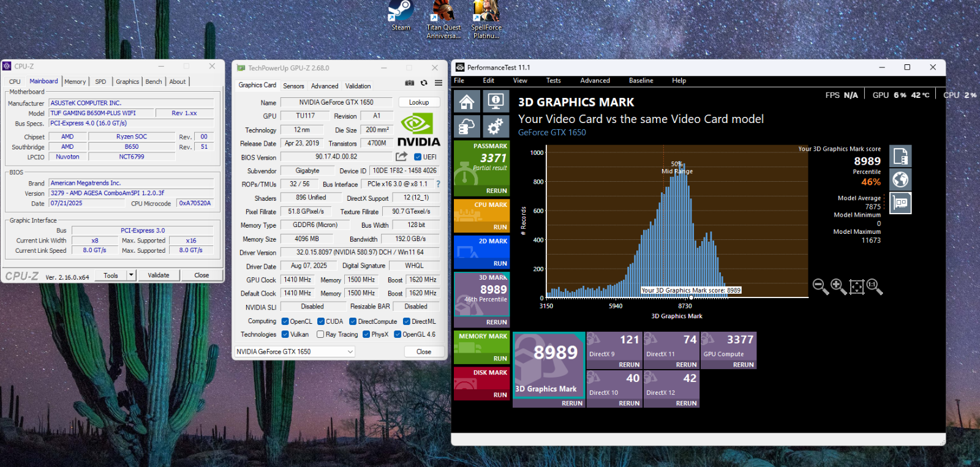Viewport: 980px width, 467px height.
Task: Click the zoom out magnifier on chart
Action: point(820,286)
